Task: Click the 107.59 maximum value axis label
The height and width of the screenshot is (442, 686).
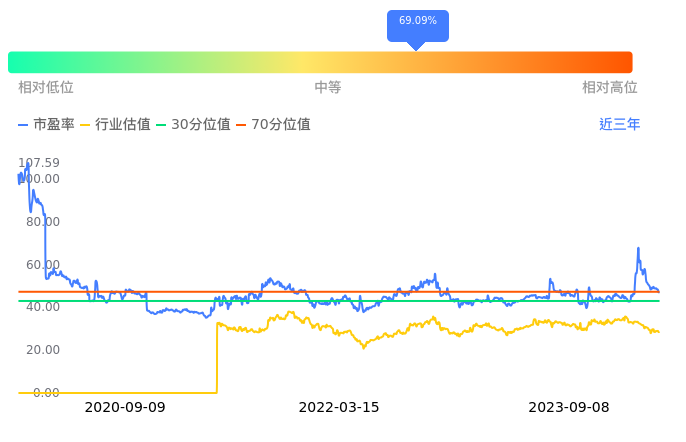Action: tap(39, 163)
